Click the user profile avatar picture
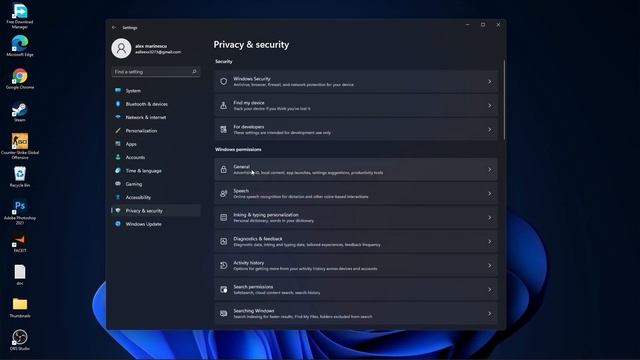 click(x=121, y=49)
